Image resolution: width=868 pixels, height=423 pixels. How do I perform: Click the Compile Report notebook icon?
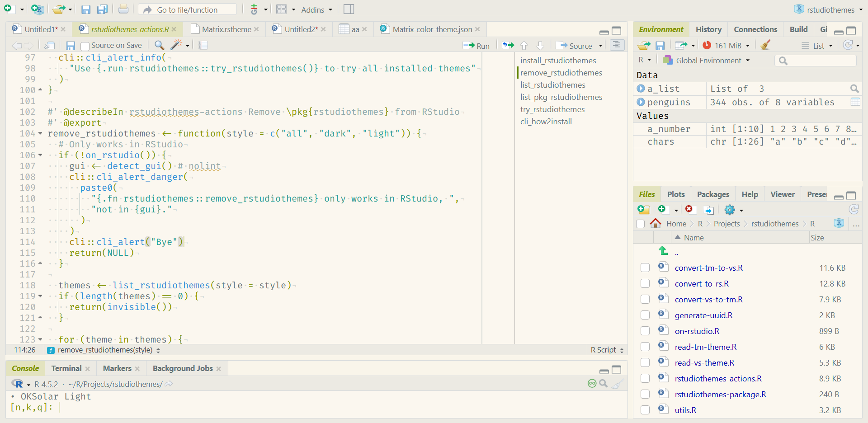tap(203, 45)
